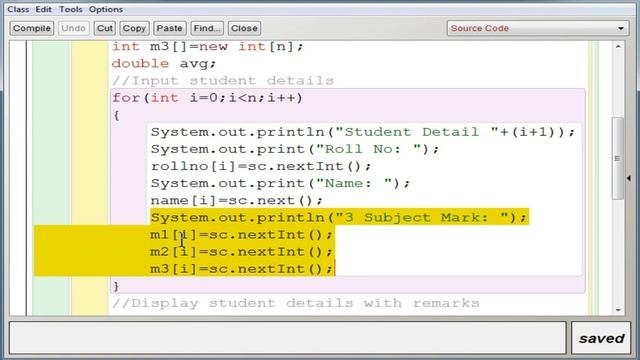640x360 pixels.
Task: Click the 'm3[i]=sc.nextInt();' line
Action: [x=242, y=269]
